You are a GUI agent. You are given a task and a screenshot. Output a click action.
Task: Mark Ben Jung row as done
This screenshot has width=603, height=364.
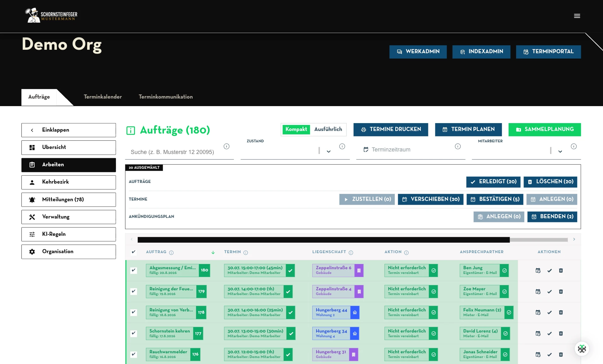pos(549,270)
